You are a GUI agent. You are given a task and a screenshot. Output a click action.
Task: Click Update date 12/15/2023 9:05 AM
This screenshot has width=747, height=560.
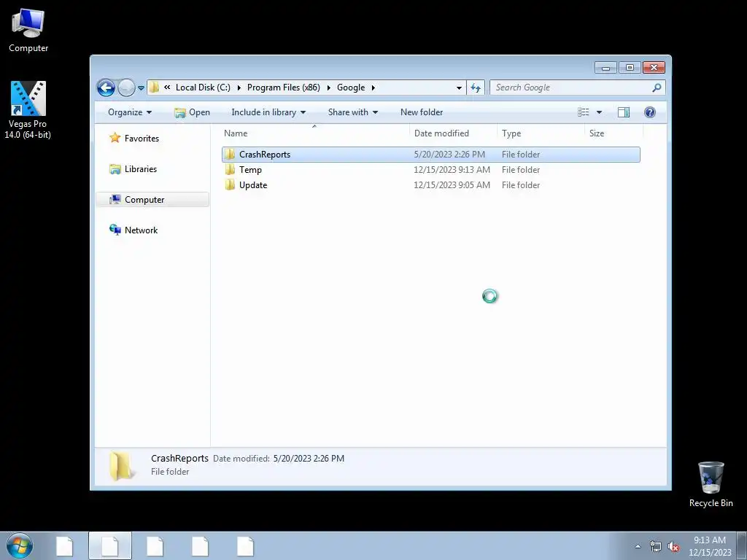[452, 185]
